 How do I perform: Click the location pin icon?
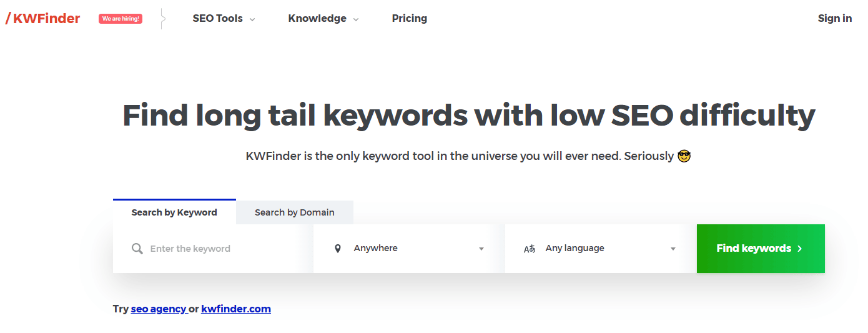(x=338, y=249)
